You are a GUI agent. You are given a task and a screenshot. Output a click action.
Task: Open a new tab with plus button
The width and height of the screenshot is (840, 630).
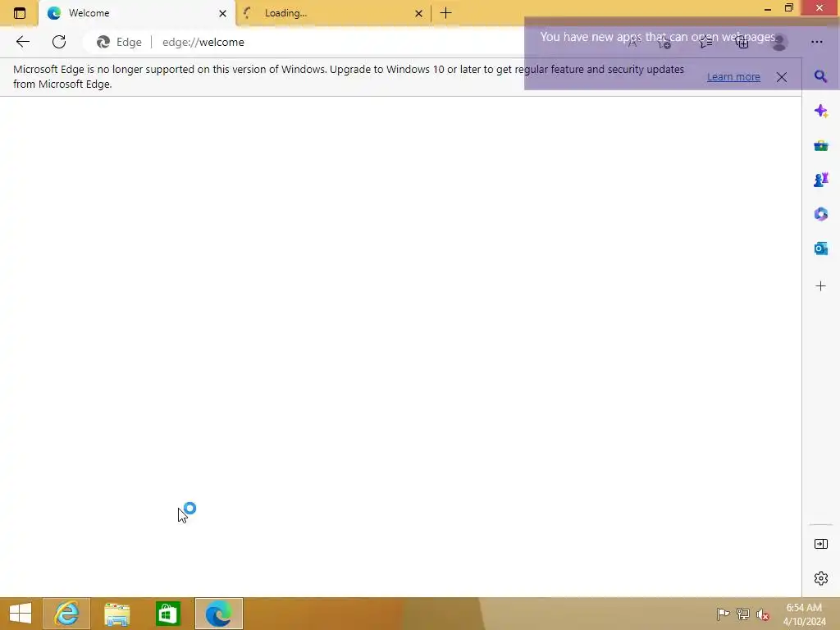[445, 13]
